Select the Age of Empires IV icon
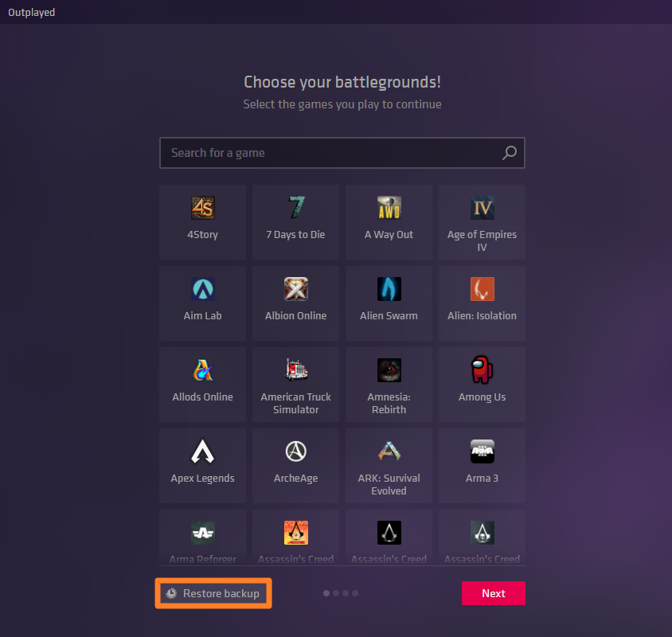Image resolution: width=672 pixels, height=637 pixels. pyautogui.click(x=483, y=208)
